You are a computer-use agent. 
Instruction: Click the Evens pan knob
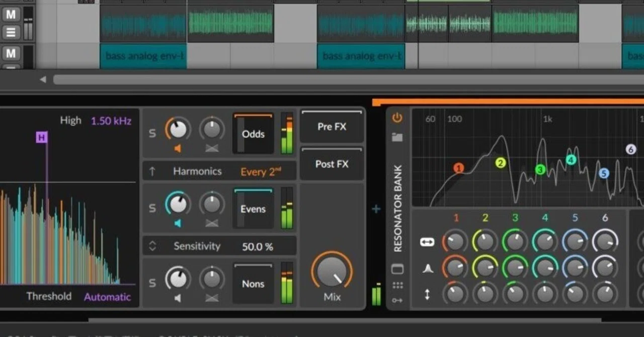point(212,204)
